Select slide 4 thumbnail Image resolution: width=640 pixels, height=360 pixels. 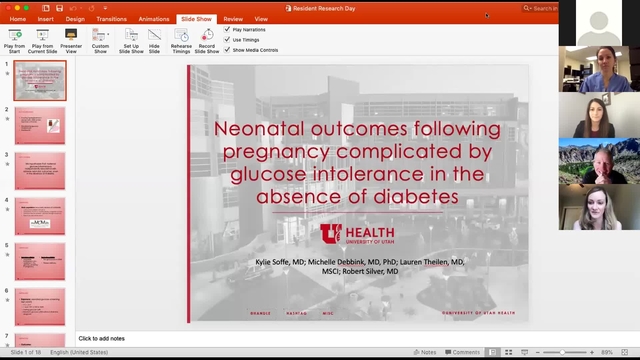click(40, 216)
